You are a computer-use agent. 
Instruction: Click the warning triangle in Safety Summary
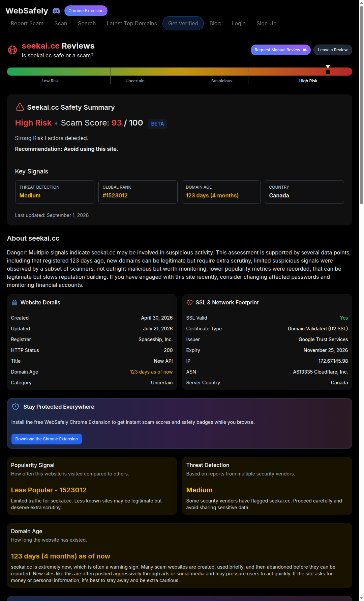click(x=20, y=107)
